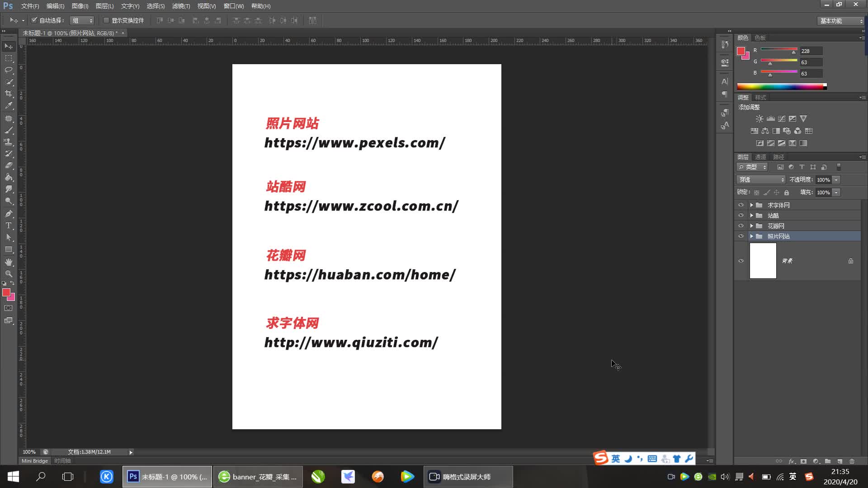Image resolution: width=868 pixels, height=488 pixels.
Task: Add Brightness/Contrast adjustment icon
Action: (x=759, y=119)
